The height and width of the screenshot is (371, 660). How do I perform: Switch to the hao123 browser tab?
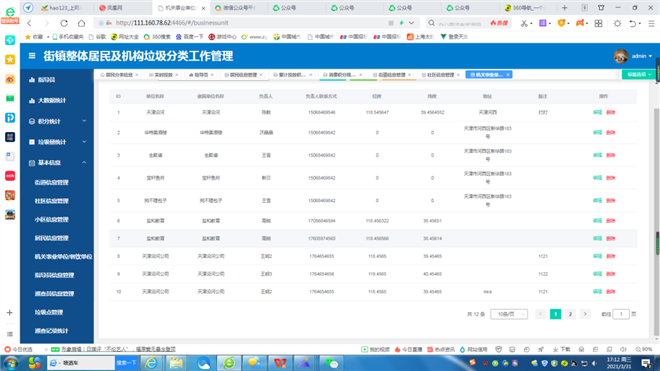(x=62, y=8)
